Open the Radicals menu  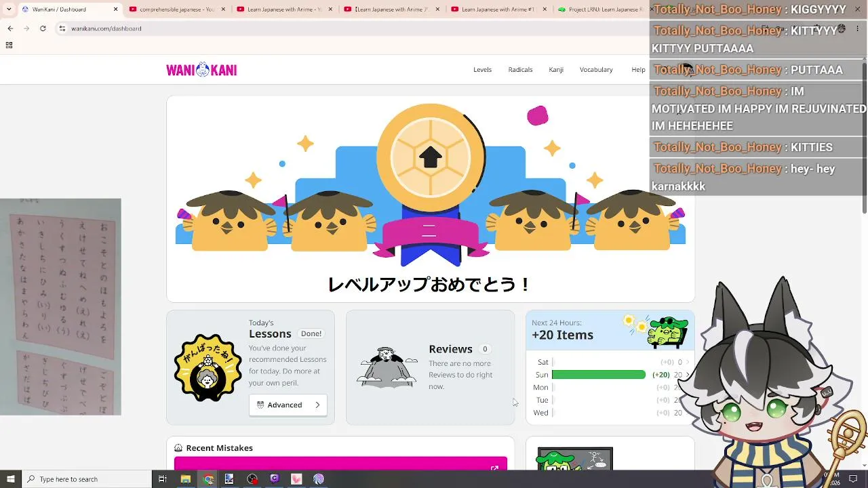pyautogui.click(x=520, y=70)
